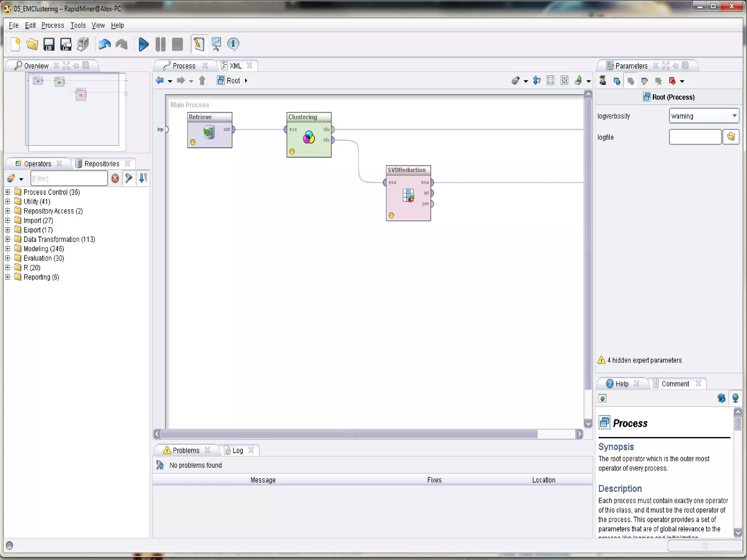Click the Help panel globe icon
747x560 pixels.
pyautogui.click(x=735, y=398)
